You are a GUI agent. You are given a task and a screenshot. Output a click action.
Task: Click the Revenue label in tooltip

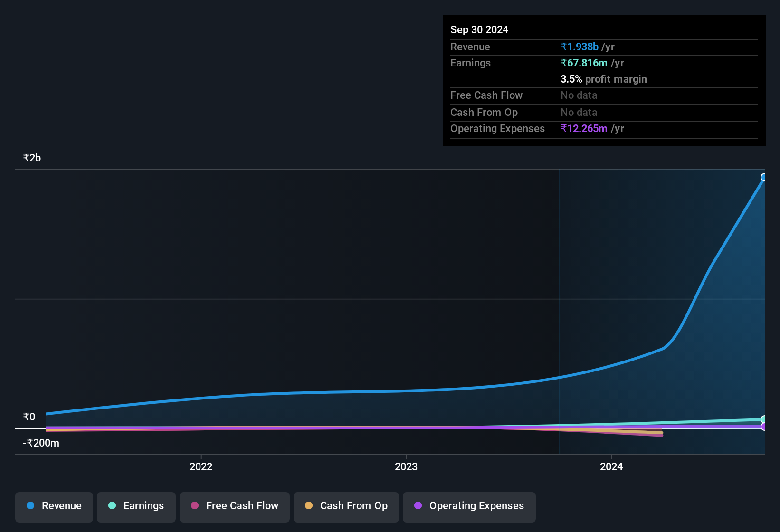(470, 47)
